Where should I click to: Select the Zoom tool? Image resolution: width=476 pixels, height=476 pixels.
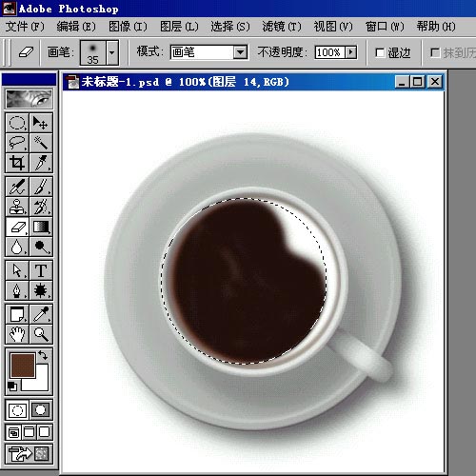(41, 334)
